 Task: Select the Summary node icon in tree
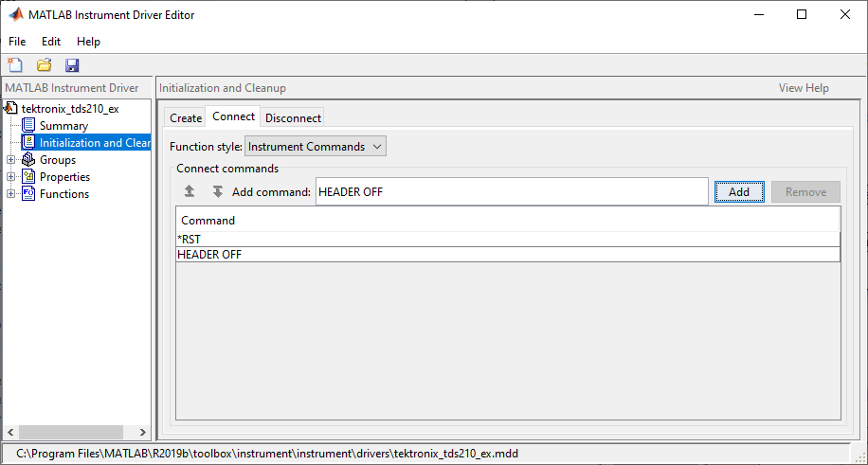pyautogui.click(x=28, y=126)
